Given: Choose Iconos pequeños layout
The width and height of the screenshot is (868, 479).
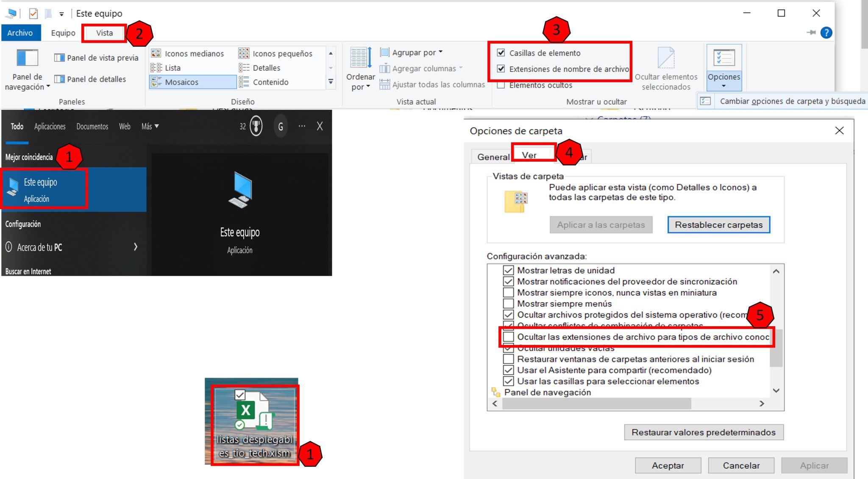Looking at the screenshot, I should click(275, 53).
